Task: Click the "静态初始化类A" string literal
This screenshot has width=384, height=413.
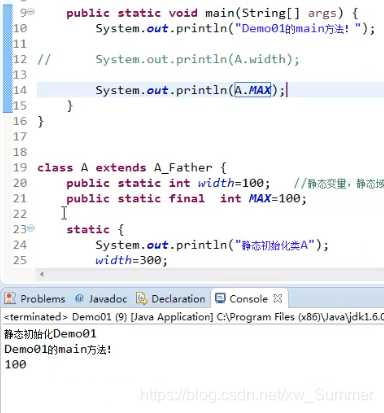Action: [x=275, y=245]
